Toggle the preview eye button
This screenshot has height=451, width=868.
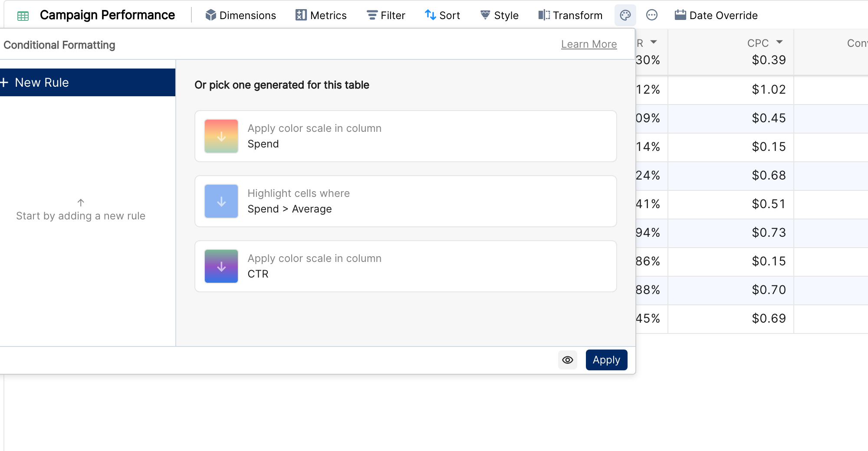pyautogui.click(x=568, y=360)
